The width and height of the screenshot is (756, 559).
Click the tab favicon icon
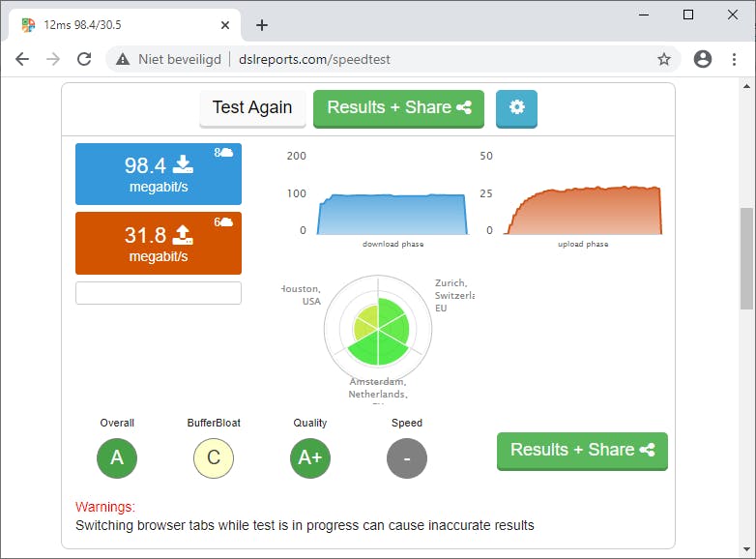(28, 25)
